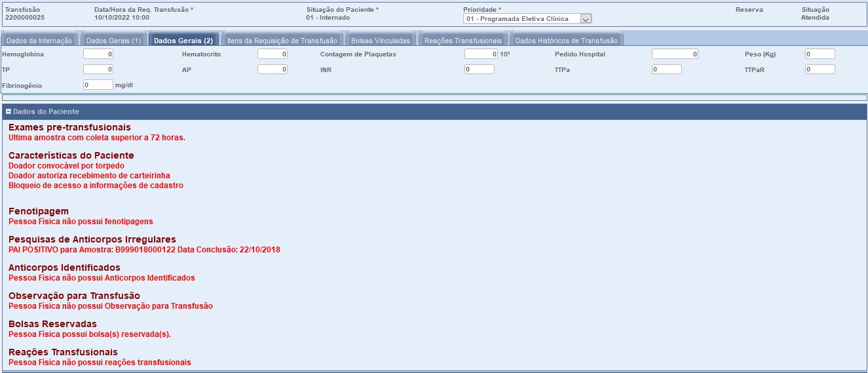The height and width of the screenshot is (373, 868).
Task: Go to Dados Históricos de Transfusão tab
Action: 566,41
